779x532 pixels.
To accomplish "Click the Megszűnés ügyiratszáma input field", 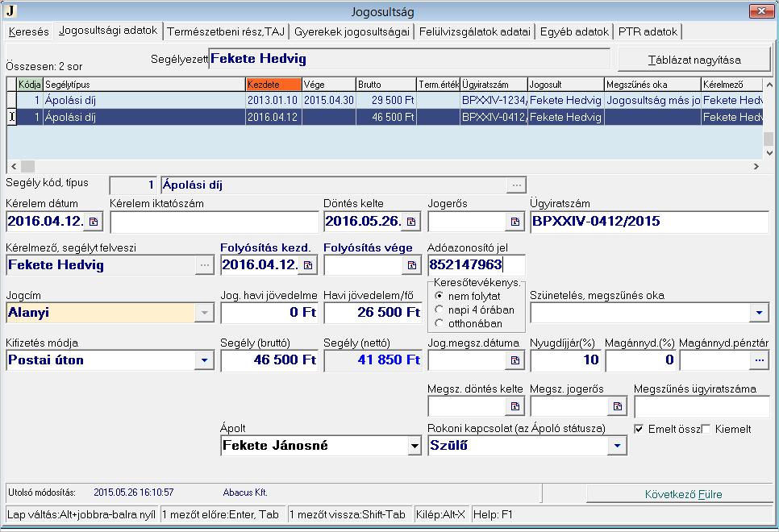I will click(702, 407).
